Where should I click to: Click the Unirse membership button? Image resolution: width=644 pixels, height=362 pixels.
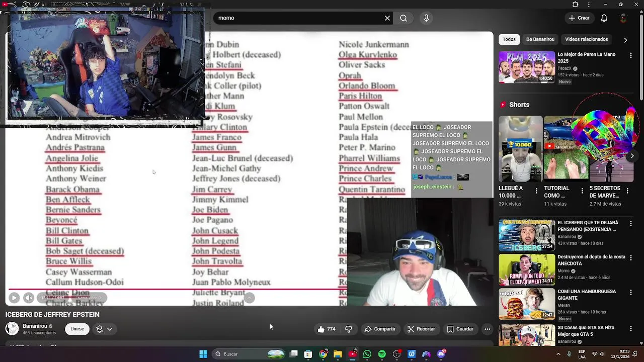pyautogui.click(x=77, y=329)
